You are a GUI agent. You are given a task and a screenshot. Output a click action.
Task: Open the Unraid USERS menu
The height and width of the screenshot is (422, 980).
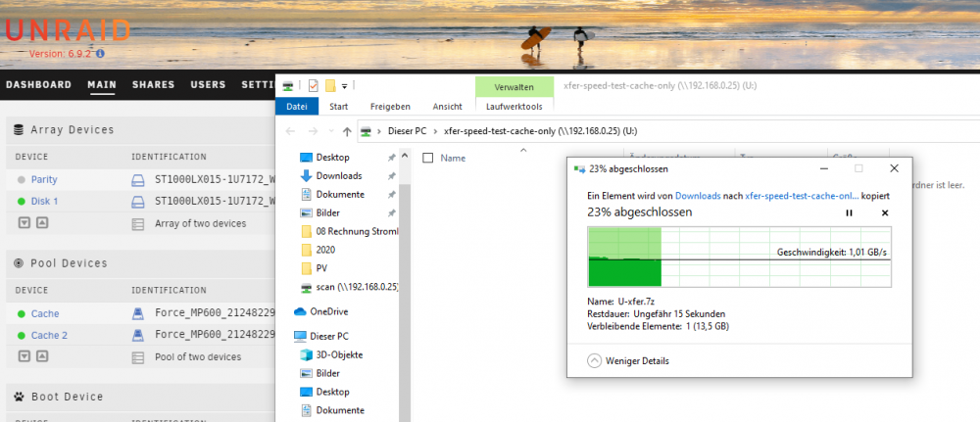point(208,85)
